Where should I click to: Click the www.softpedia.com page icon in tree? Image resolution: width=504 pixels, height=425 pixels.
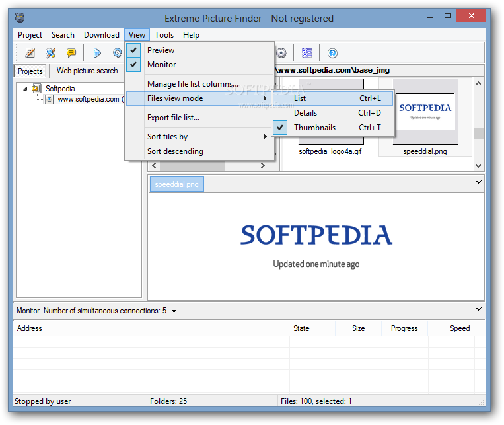pos(49,99)
